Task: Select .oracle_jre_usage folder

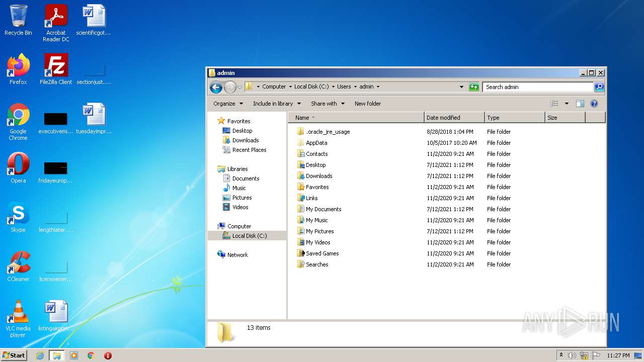Action: pos(324,132)
